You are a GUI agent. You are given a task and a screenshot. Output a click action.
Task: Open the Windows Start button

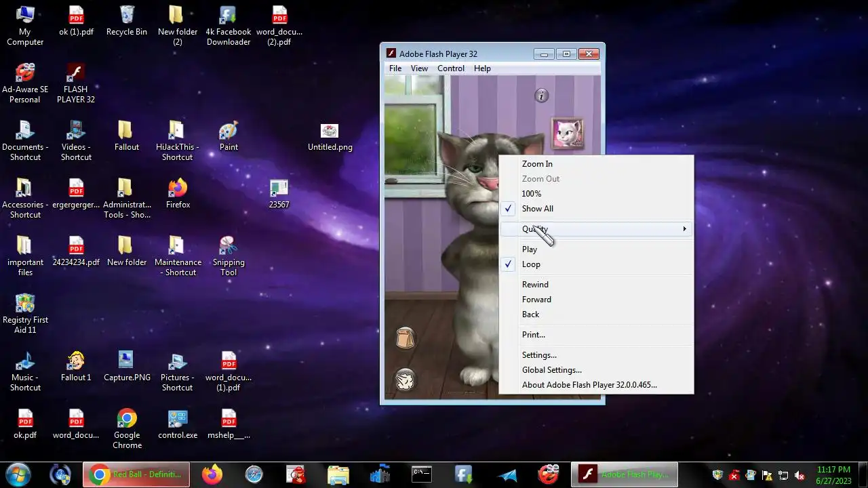(x=18, y=474)
